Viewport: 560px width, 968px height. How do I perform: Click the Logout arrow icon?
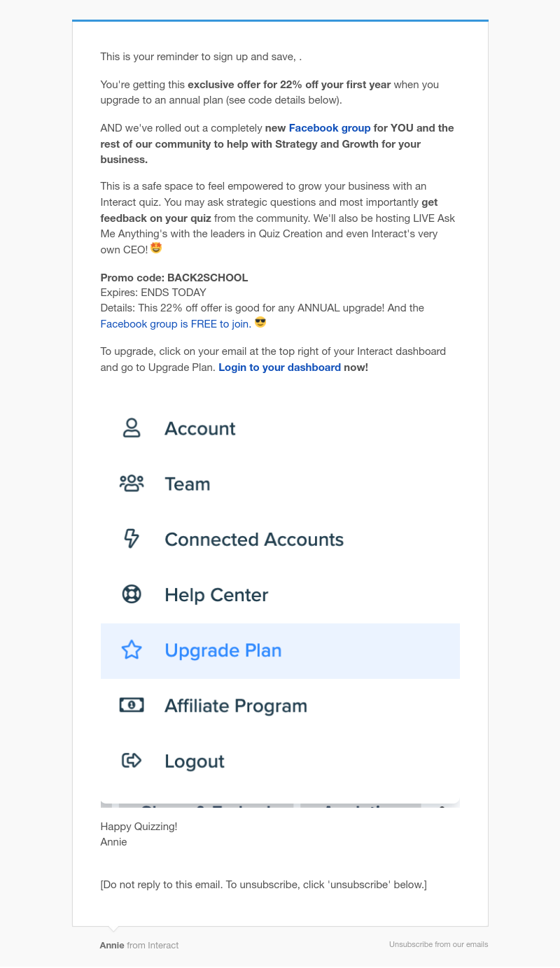[132, 761]
